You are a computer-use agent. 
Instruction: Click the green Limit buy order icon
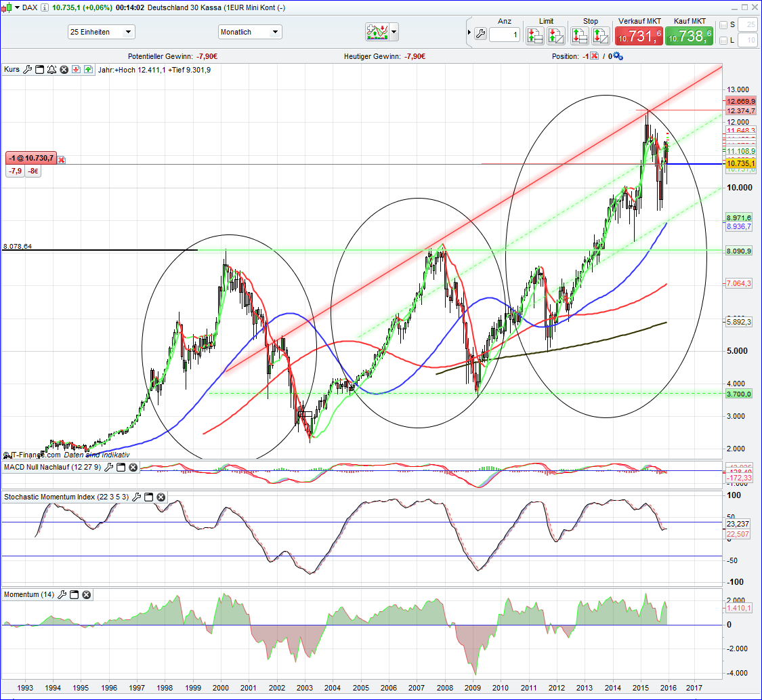click(534, 35)
